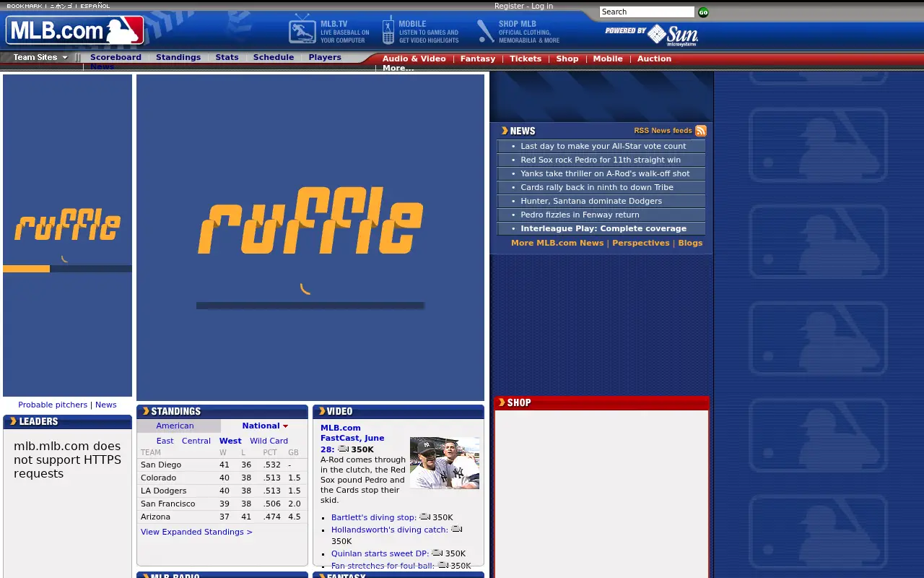Image resolution: width=924 pixels, height=578 pixels.
Task: Expand the More... navigation menu
Action: (398, 68)
